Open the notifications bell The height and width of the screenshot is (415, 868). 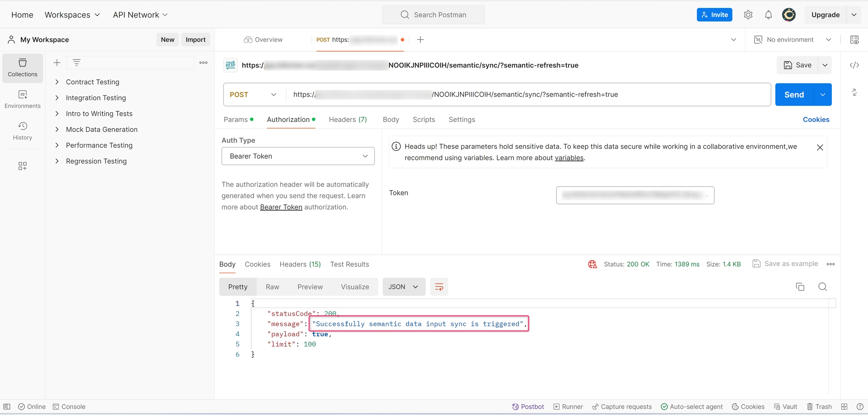coord(768,15)
